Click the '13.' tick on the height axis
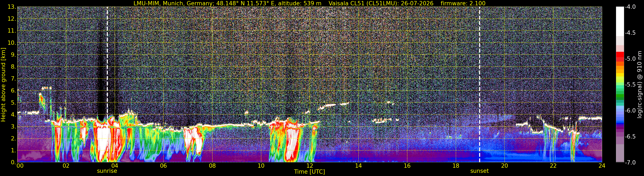This screenshot has height=176, width=644. 12,7
